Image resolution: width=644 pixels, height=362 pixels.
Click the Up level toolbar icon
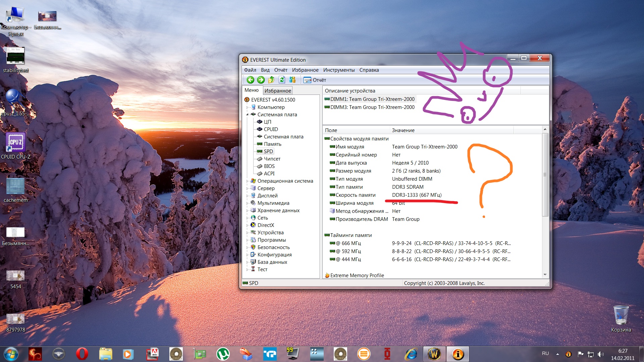(271, 80)
